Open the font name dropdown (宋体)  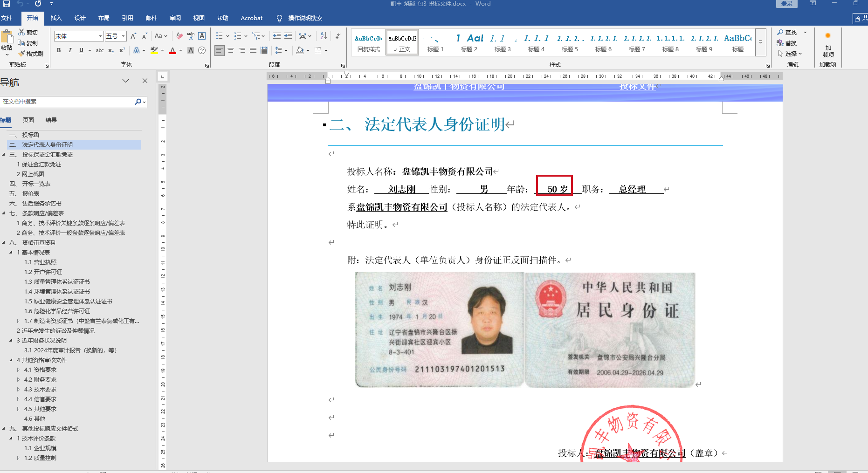[x=100, y=36]
